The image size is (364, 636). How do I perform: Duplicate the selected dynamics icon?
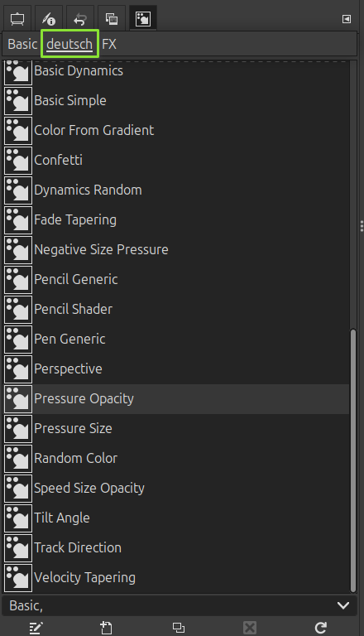coord(179,628)
